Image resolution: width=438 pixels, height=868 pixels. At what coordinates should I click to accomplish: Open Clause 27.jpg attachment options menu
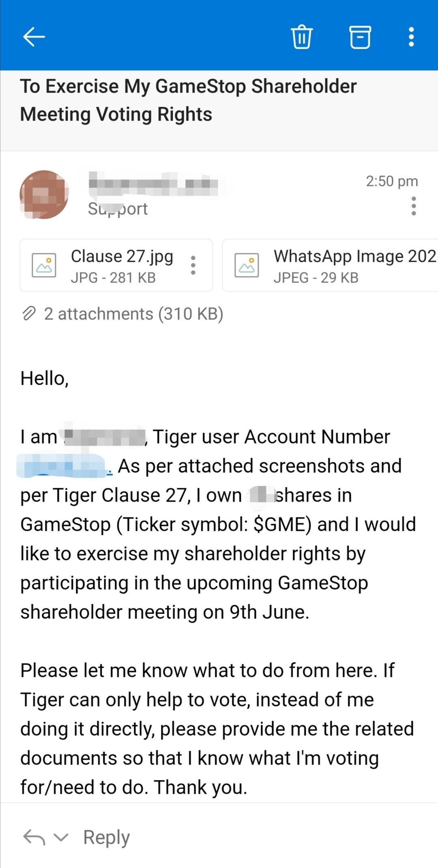[193, 265]
